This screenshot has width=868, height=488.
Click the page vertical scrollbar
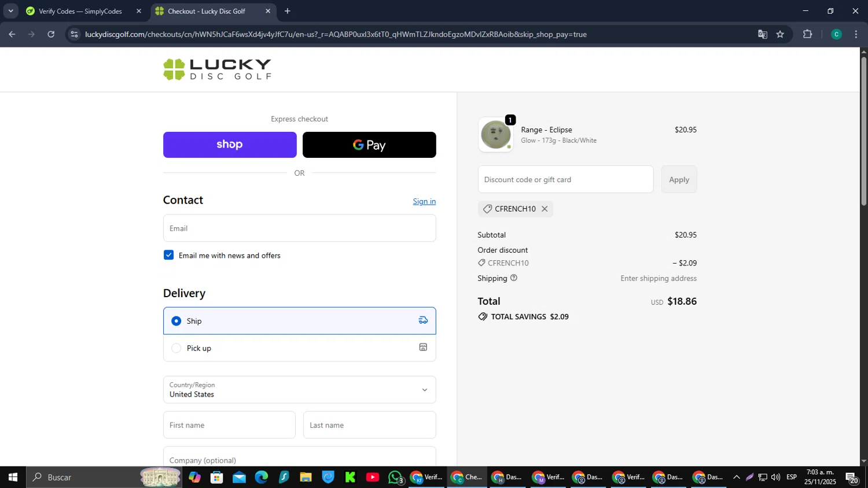tap(864, 131)
